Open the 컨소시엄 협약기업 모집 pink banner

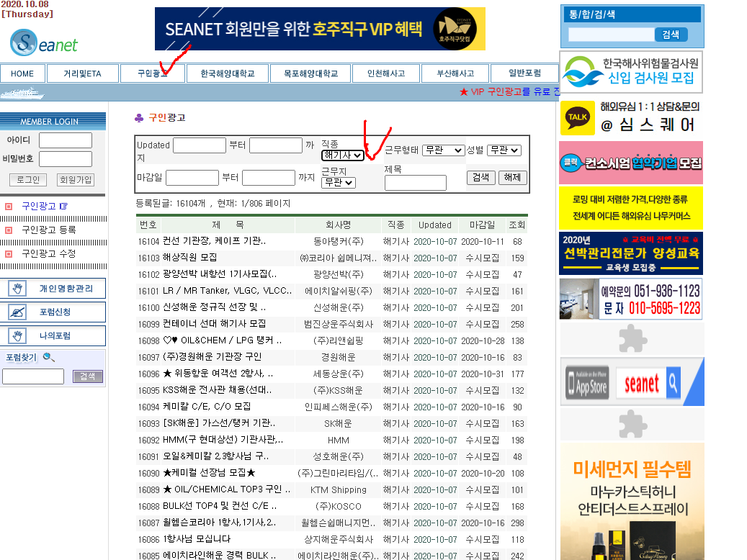coord(631,163)
